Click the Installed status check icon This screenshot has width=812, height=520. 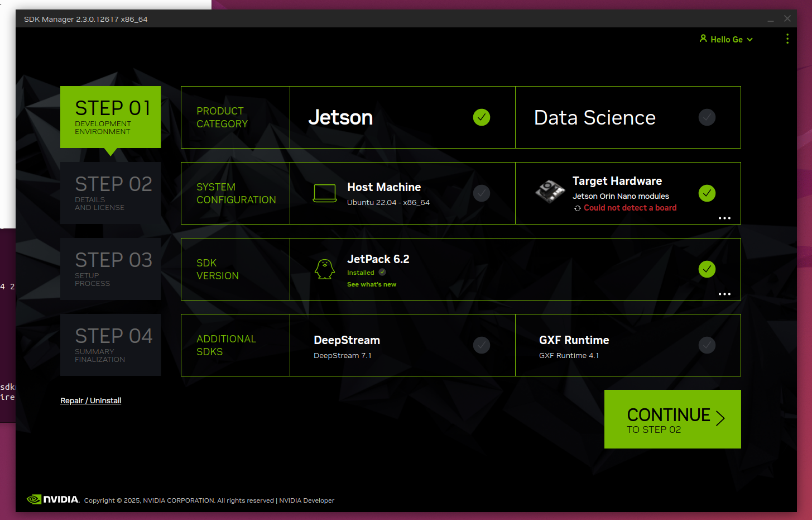pos(382,272)
